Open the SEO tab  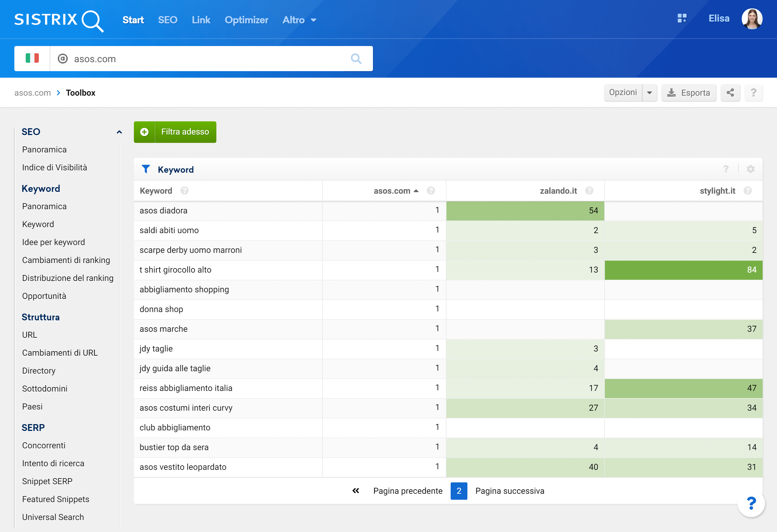(168, 20)
